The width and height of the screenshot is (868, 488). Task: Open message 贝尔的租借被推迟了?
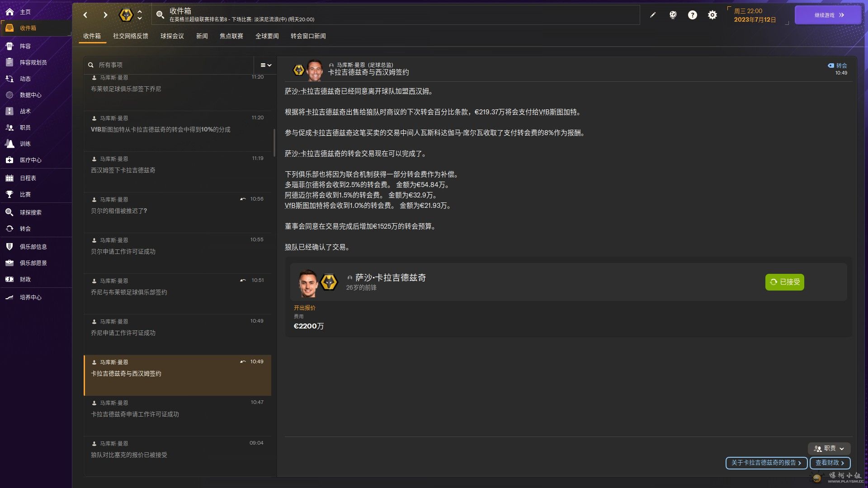point(177,213)
